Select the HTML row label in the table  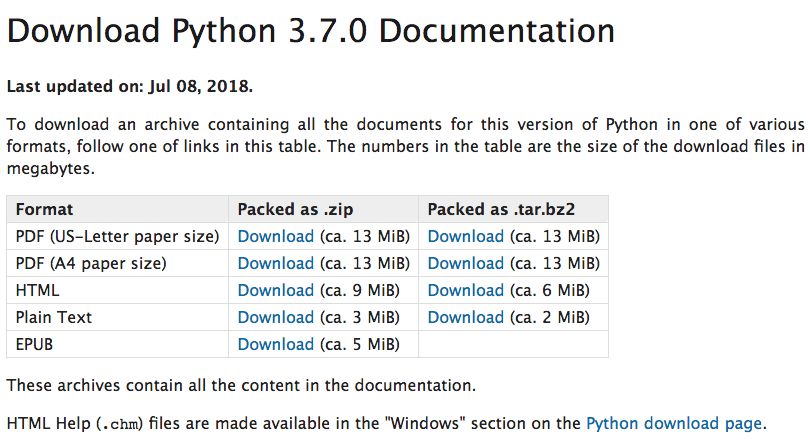pyautogui.click(x=38, y=291)
